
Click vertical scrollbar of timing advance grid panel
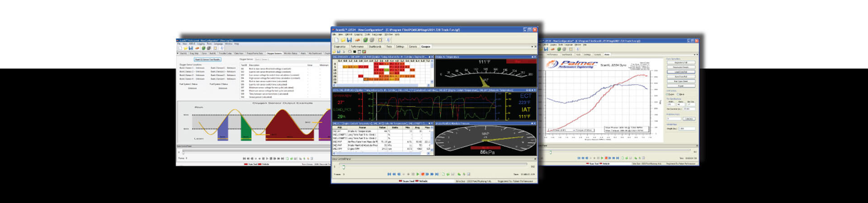pos(432,71)
